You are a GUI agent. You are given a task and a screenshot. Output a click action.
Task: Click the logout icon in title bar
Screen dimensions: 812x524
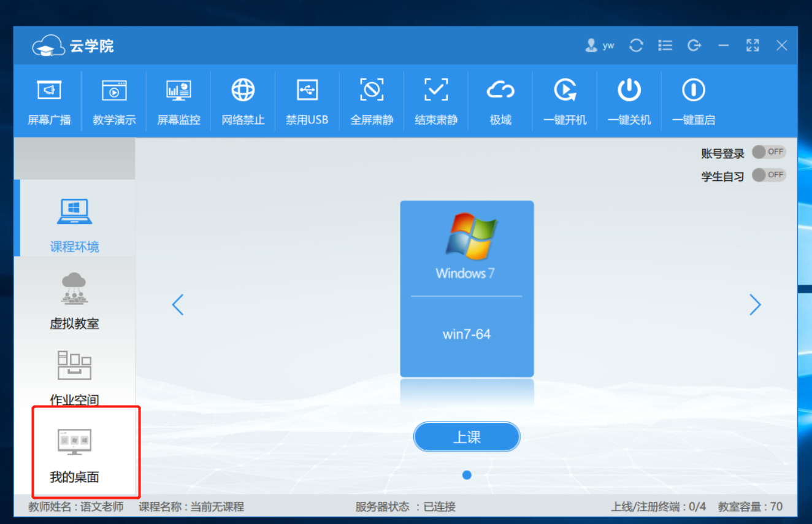[x=694, y=45]
